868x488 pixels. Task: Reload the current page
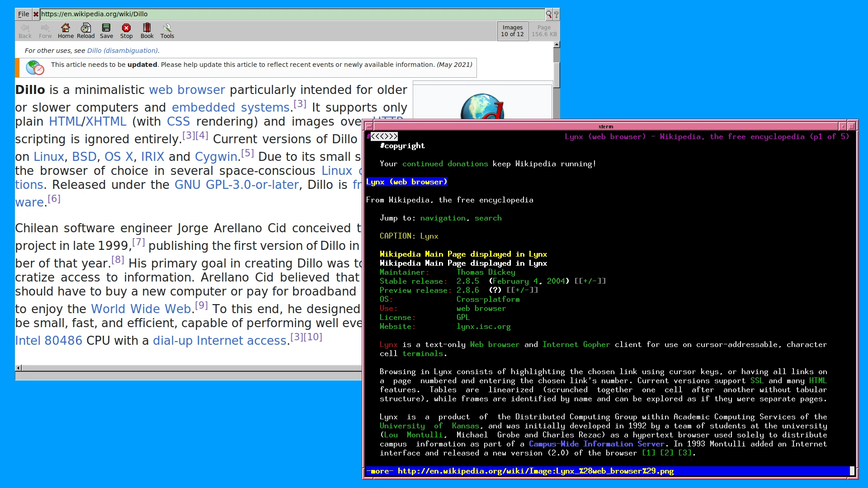86,31
